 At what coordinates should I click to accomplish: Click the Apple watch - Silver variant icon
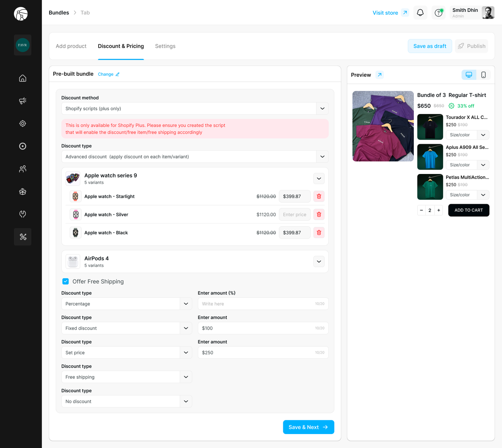[75, 214]
